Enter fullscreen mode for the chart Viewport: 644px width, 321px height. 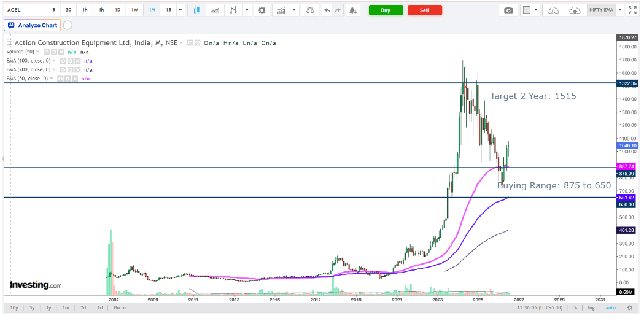click(632, 10)
